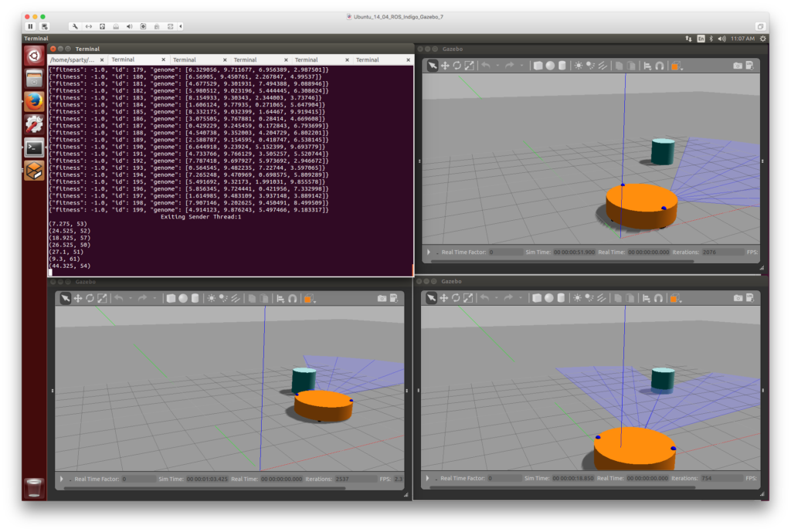Take a screenshot with the camera icon
Viewport: 791px width, 532px height.
point(738,66)
